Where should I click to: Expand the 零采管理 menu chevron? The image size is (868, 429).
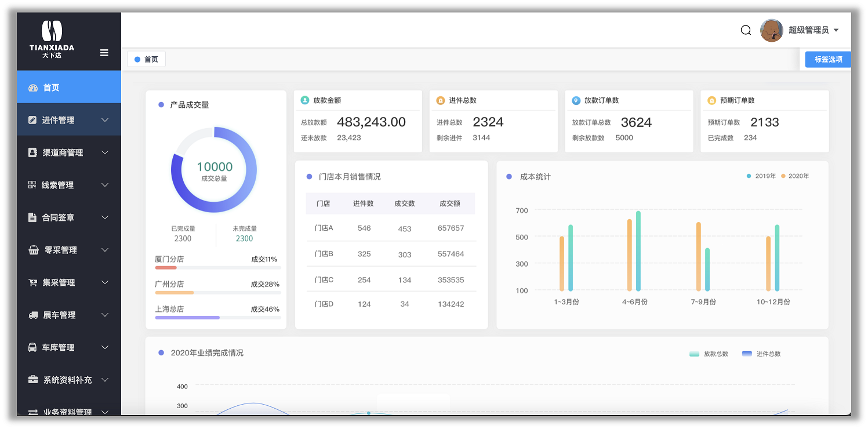pyautogui.click(x=105, y=250)
